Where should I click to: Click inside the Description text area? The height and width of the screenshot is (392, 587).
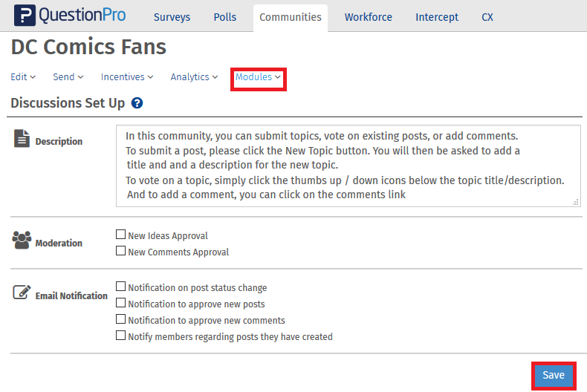click(x=348, y=166)
